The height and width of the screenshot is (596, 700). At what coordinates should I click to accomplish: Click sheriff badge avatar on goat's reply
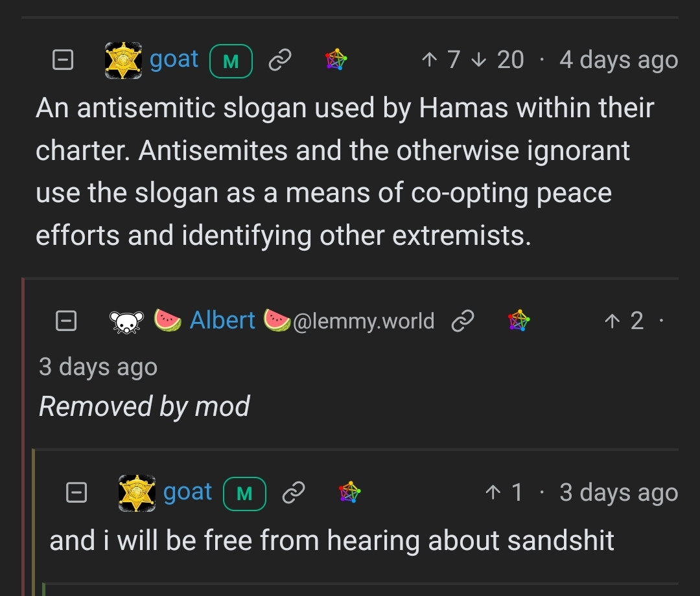(137, 494)
